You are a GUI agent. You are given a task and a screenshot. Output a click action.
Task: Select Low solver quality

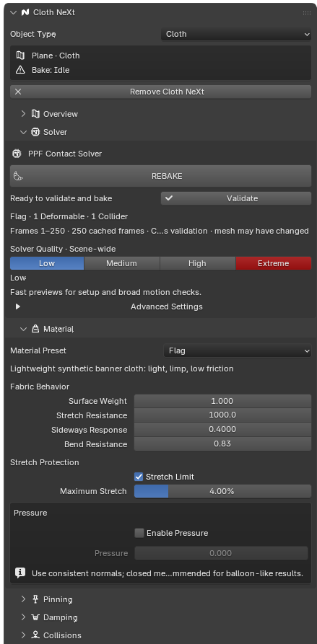click(47, 263)
